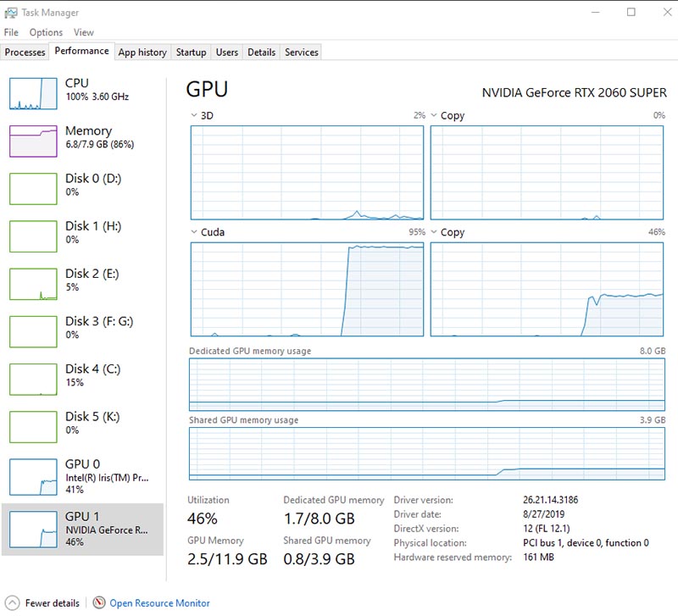Click the NVIDIA GeForce RTX 2060 SUPER title
This screenshot has width=678, height=616.
575,93
